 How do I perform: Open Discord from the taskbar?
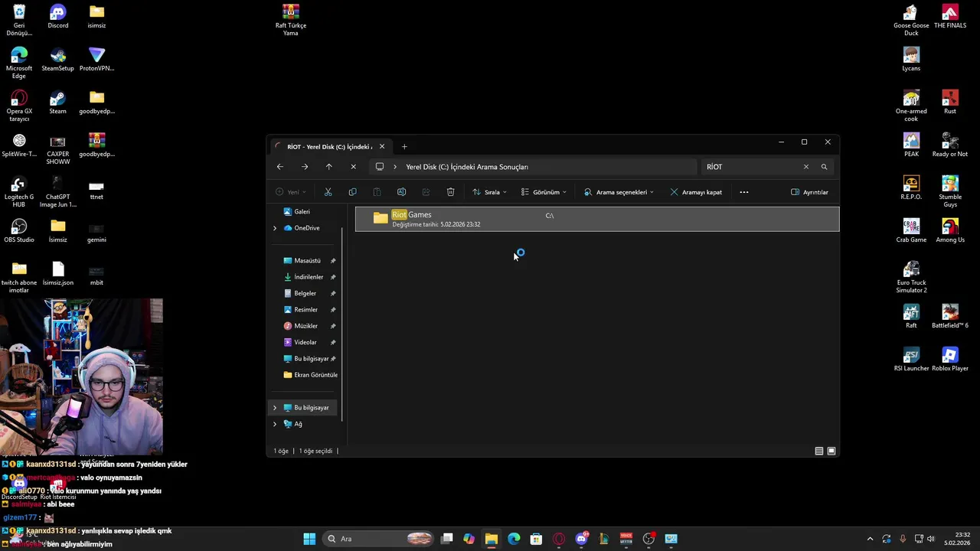point(581,539)
